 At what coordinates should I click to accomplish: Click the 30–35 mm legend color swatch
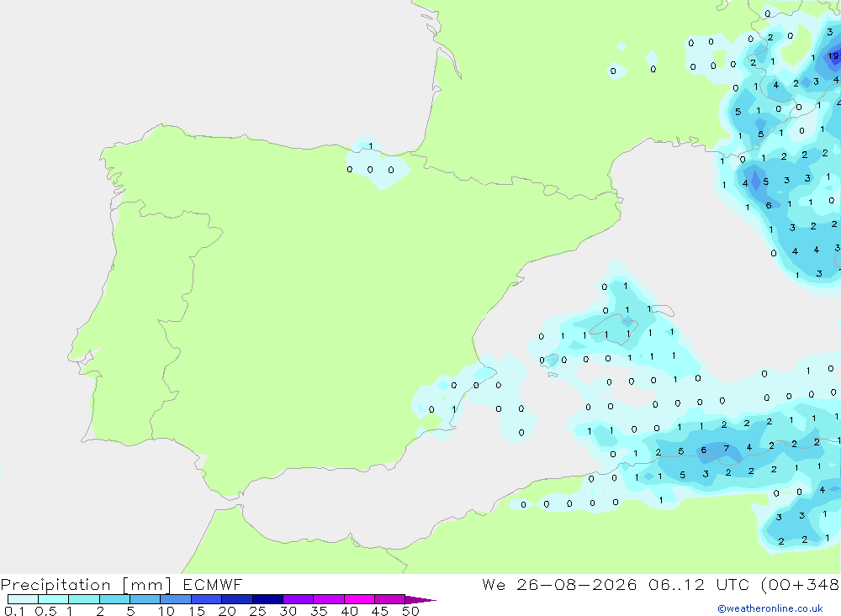(299, 599)
